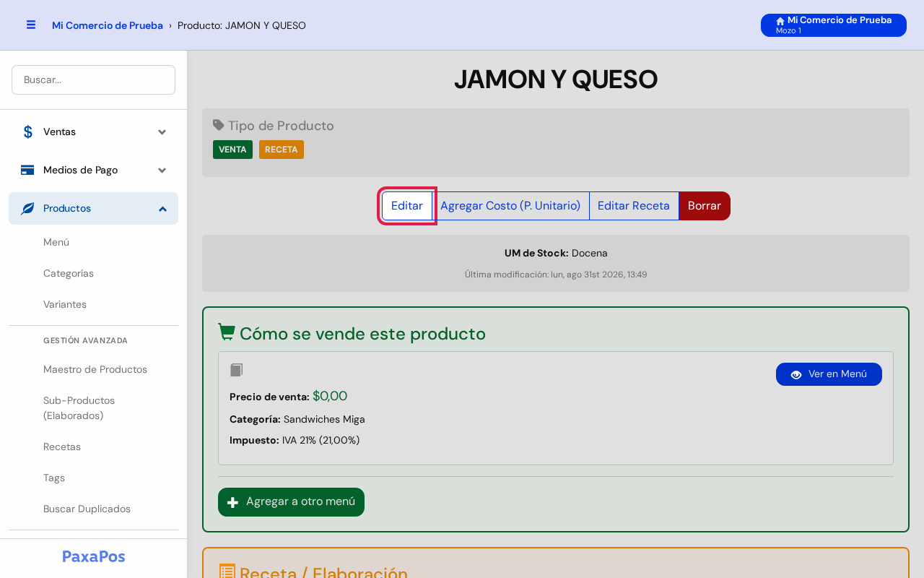Viewport: 924px width, 578px height.
Task: Click the Sandwiches Miga category value
Action: click(x=324, y=419)
